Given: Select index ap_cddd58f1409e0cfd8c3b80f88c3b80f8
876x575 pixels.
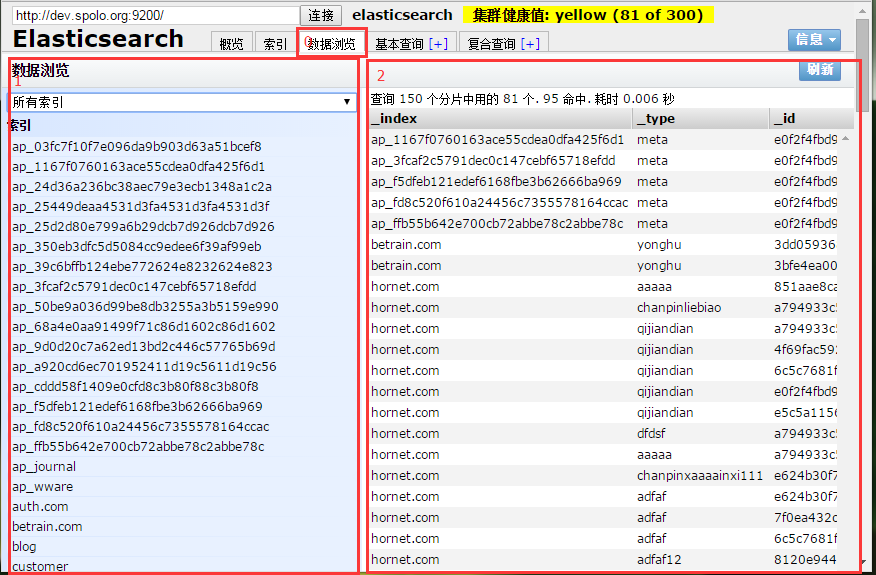Looking at the screenshot, I should point(135,387).
